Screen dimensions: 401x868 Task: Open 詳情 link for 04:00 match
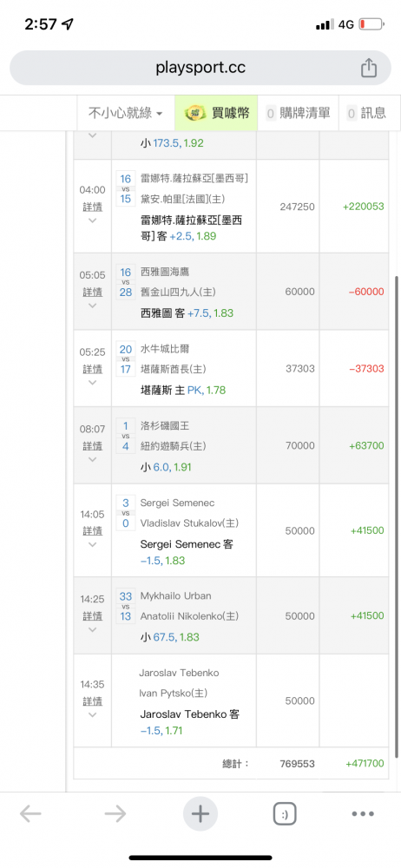(93, 207)
